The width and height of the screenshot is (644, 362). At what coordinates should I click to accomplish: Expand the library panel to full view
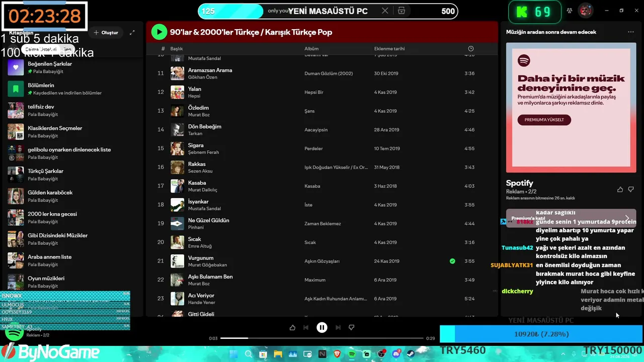[132, 33]
